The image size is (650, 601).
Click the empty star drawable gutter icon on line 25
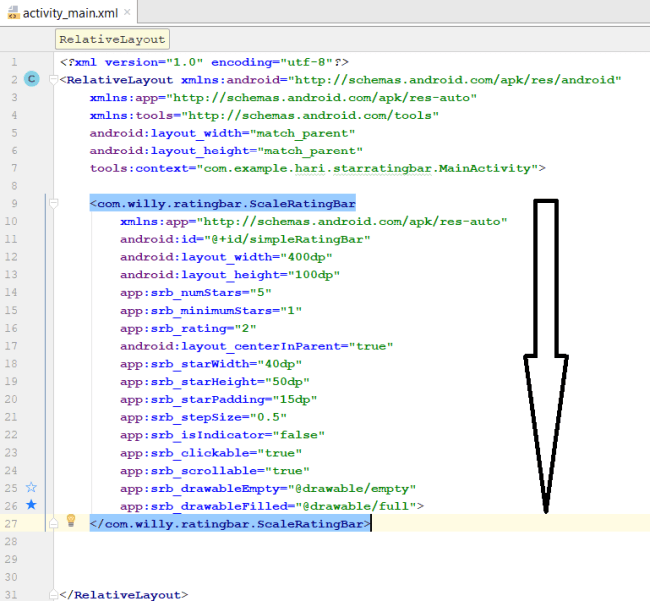point(31,487)
